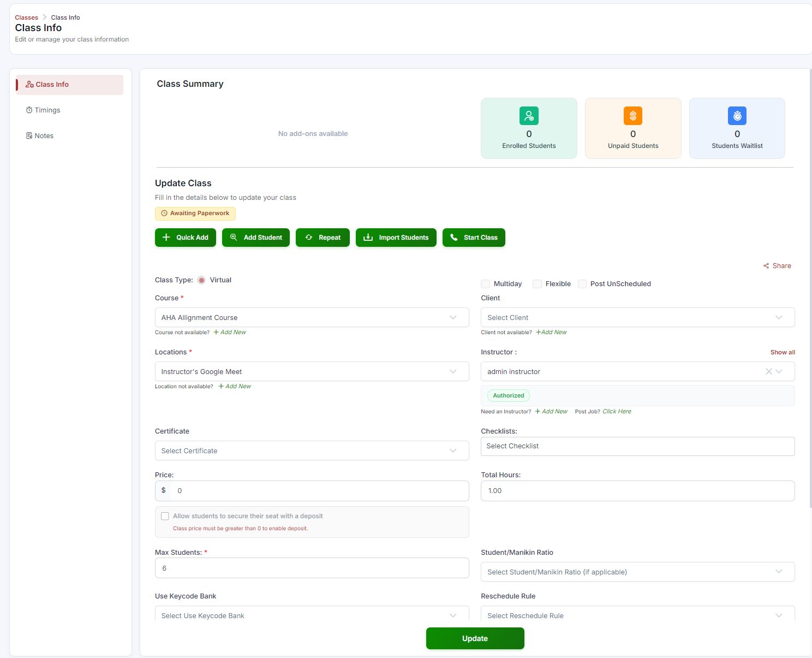Screen dimensions: 812x658
Task: Click the Quick Add button
Action: coord(186,238)
